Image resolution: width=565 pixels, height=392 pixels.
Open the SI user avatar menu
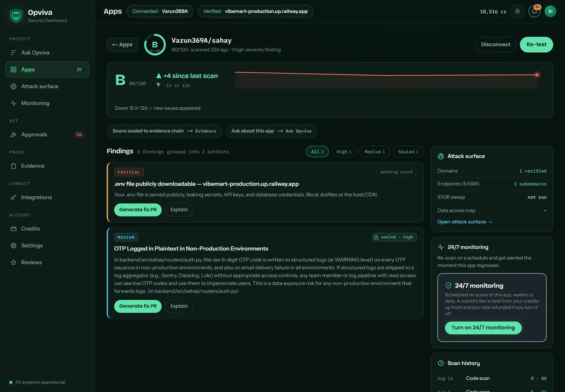[550, 11]
